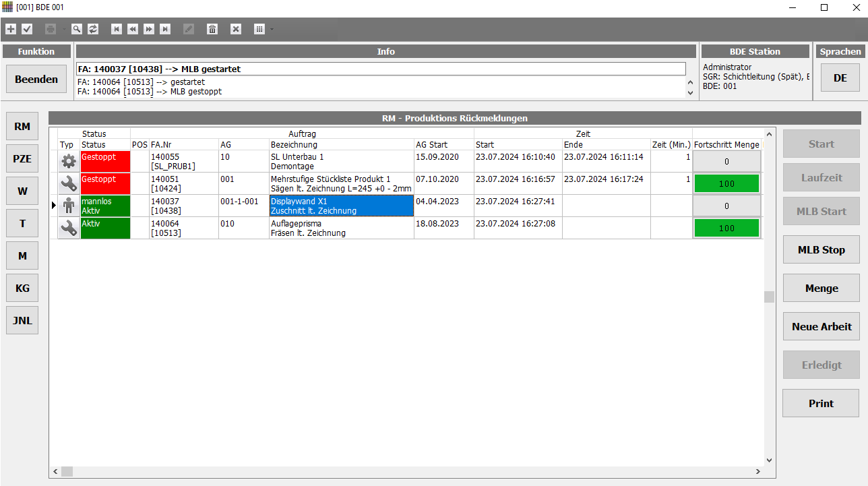868x486 pixels.
Task: Click the Print button
Action: coord(821,403)
